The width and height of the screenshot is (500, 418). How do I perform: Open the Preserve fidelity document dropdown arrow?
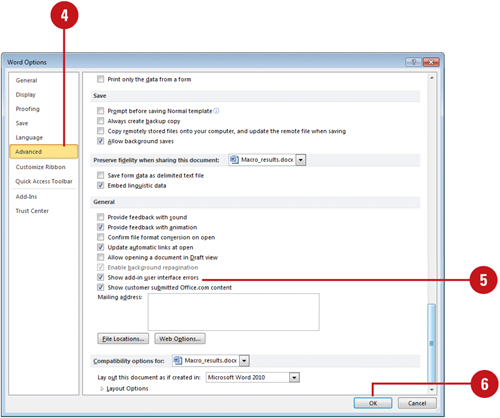(x=301, y=160)
